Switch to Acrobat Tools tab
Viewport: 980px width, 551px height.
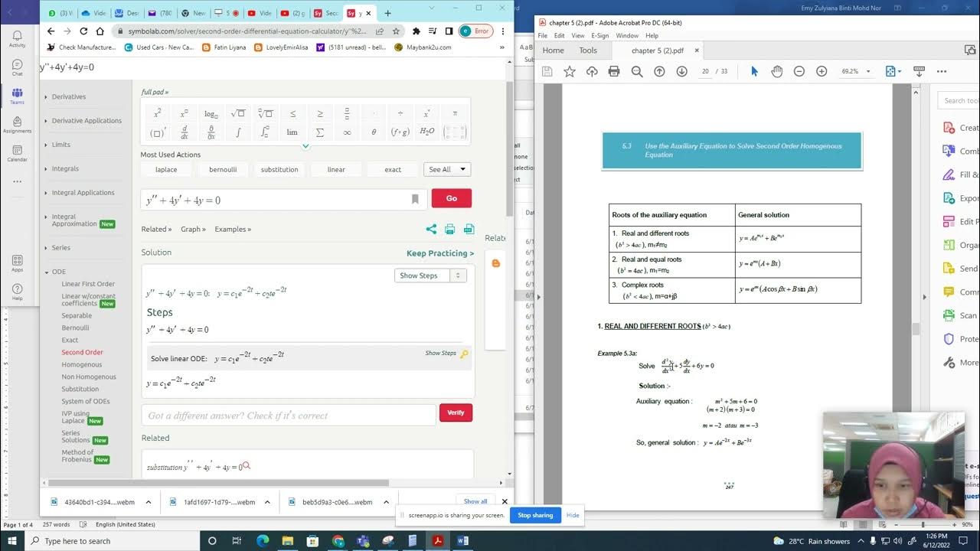(588, 51)
